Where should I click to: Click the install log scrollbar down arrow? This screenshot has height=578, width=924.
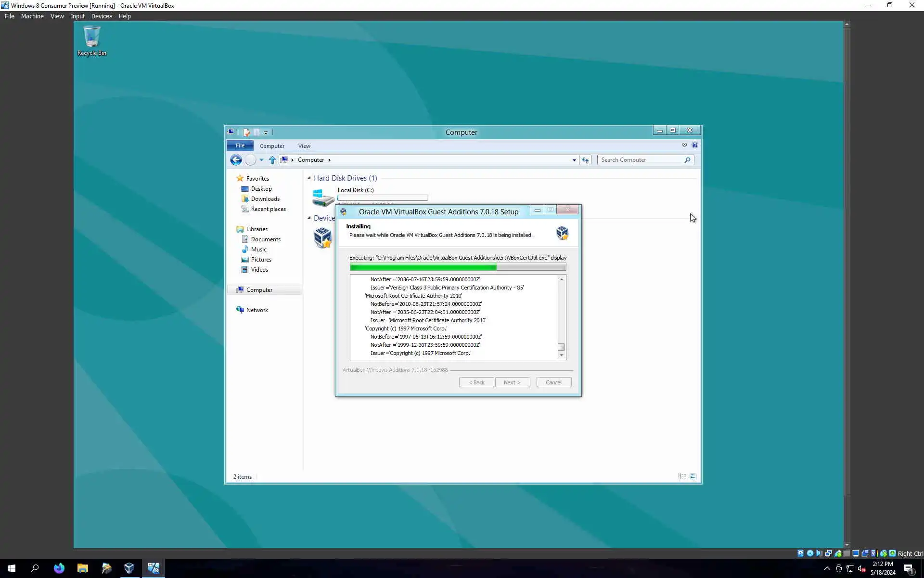[x=561, y=355]
